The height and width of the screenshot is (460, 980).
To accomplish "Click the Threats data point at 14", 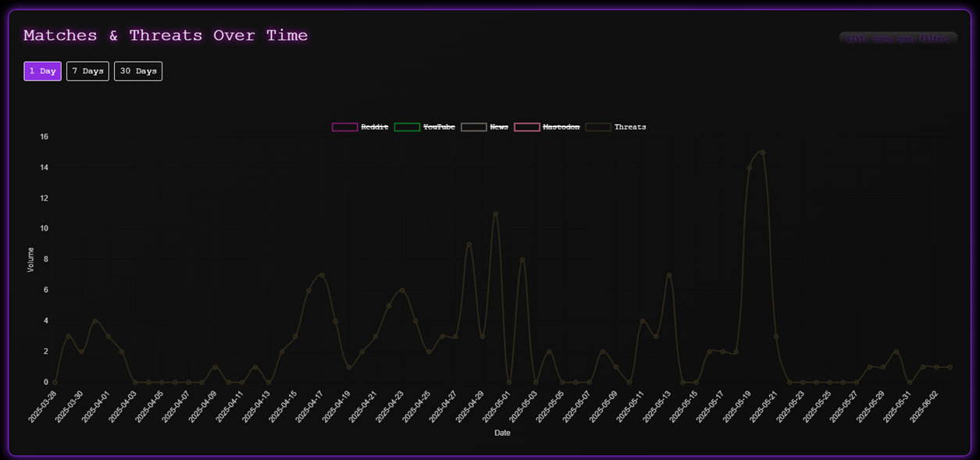I will pos(749,168).
